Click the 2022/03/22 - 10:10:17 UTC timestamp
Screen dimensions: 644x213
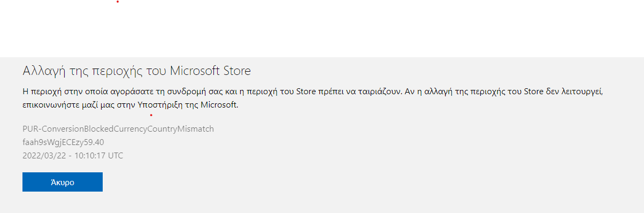[x=73, y=156]
